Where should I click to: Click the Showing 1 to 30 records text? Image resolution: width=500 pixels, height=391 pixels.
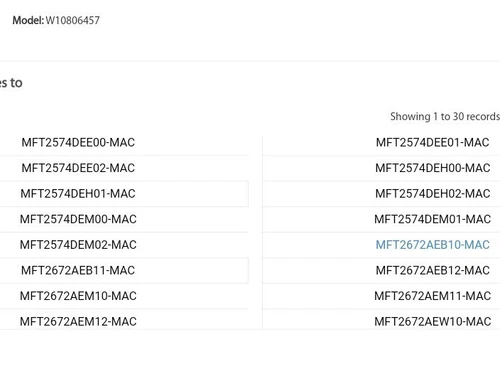tap(445, 117)
